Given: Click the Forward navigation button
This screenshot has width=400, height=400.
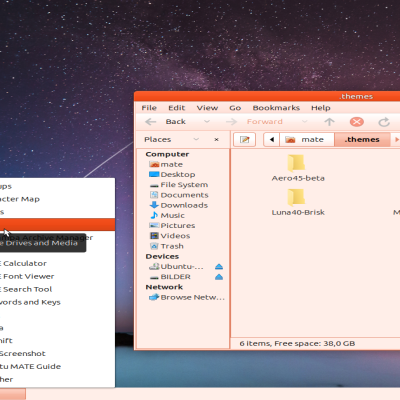Looking at the screenshot, I should coord(254,122).
